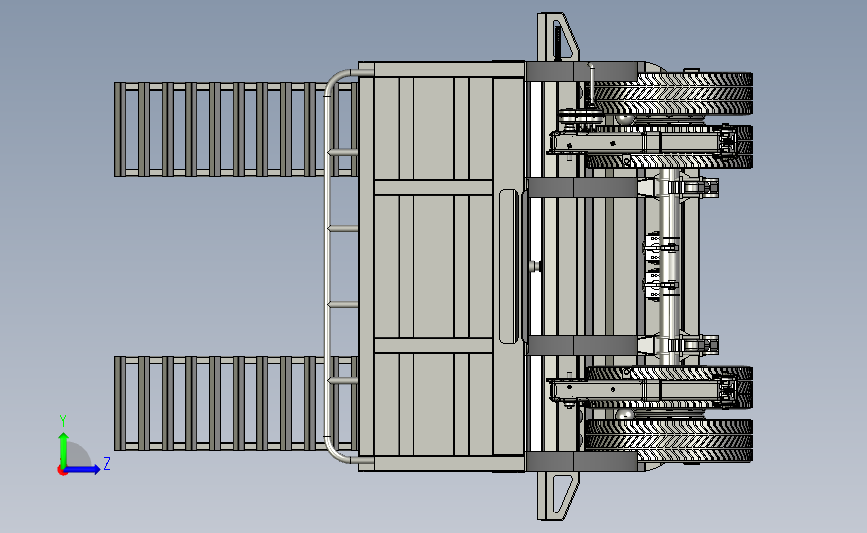Image resolution: width=867 pixels, height=533 pixels.
Task: Select the red origin ball of triad
Action: [x=62, y=471]
